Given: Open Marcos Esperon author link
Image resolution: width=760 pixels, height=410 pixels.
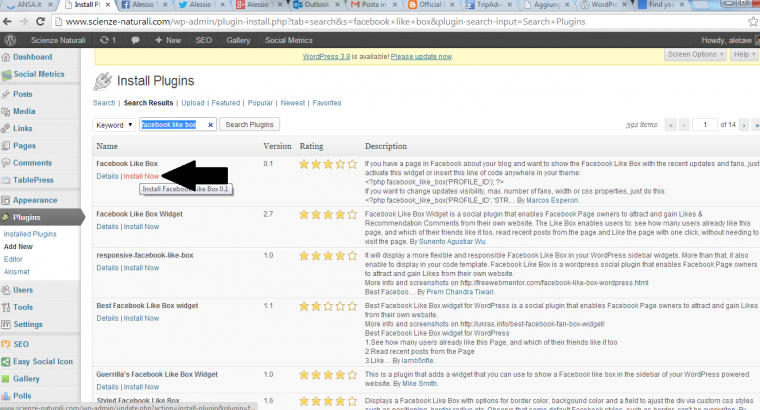Looking at the screenshot, I should point(552,200).
